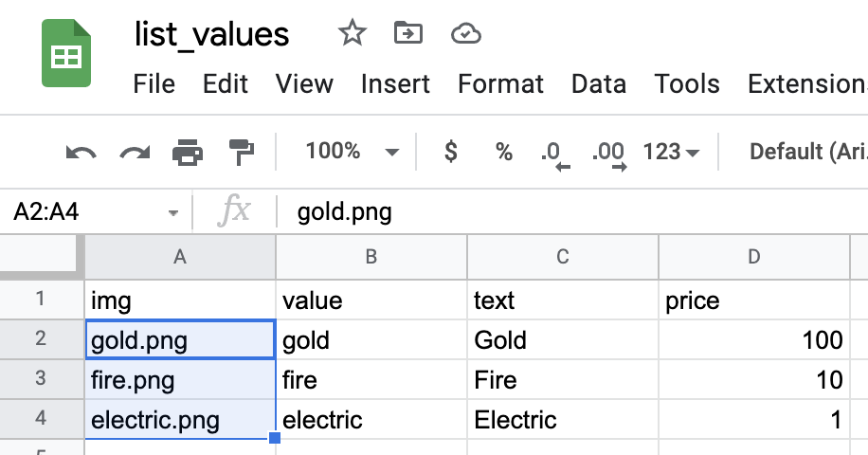The height and width of the screenshot is (455, 868).
Task: Click the move to folder icon
Action: pyautogui.click(x=408, y=34)
